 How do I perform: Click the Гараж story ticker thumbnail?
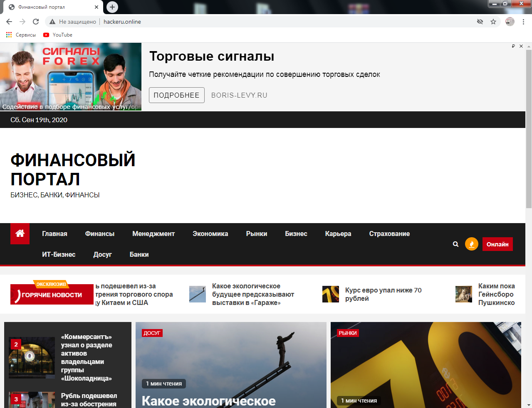coord(198,294)
